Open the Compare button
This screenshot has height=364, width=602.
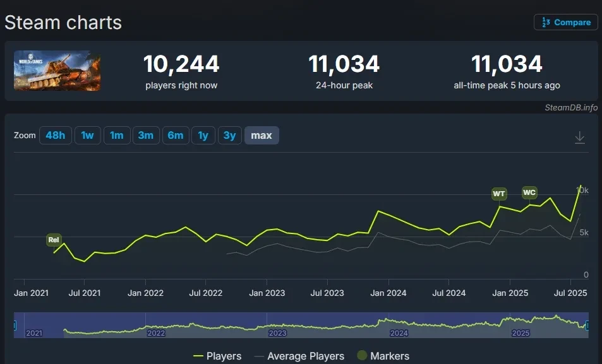click(566, 22)
